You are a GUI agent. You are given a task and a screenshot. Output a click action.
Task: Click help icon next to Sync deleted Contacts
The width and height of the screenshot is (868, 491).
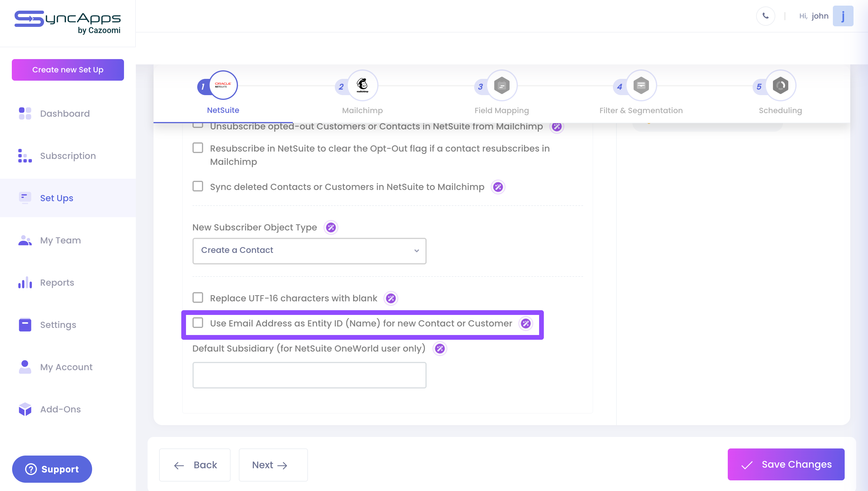[498, 187]
